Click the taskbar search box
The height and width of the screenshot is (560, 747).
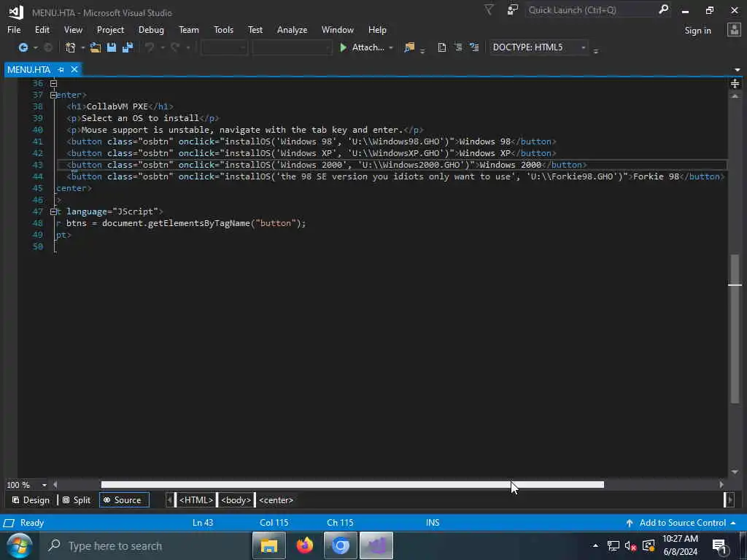tap(145, 545)
